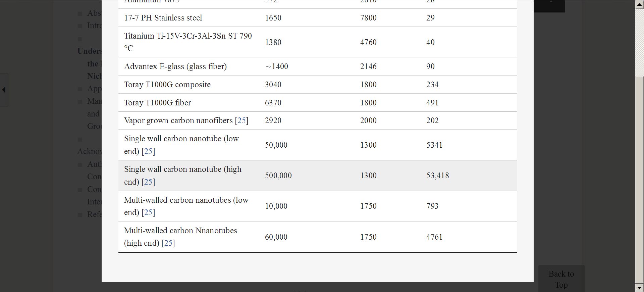
Task: Click the 500,000 strength value
Action: (x=278, y=176)
